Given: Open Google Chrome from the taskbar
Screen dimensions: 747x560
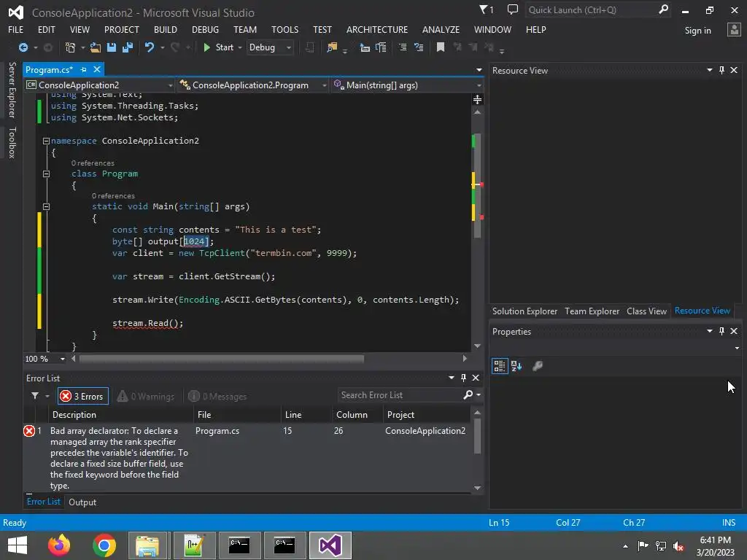Looking at the screenshot, I should pyautogui.click(x=104, y=545).
